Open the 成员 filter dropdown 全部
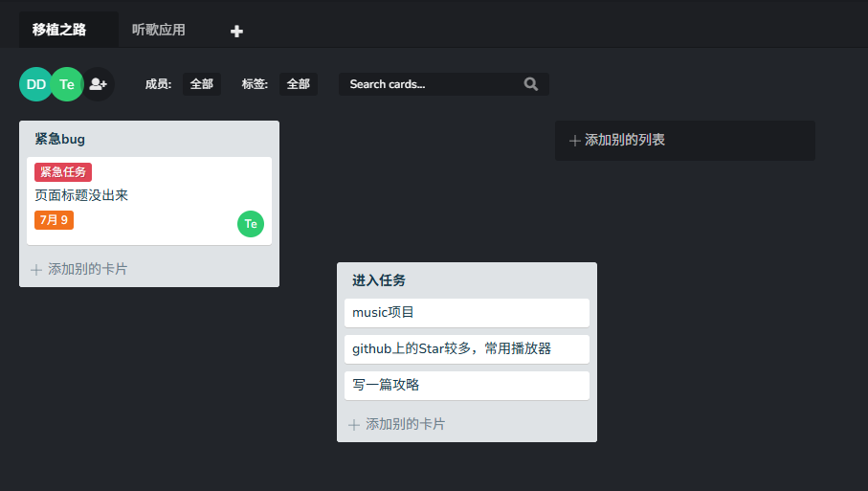This screenshot has height=491, width=868. [x=202, y=84]
